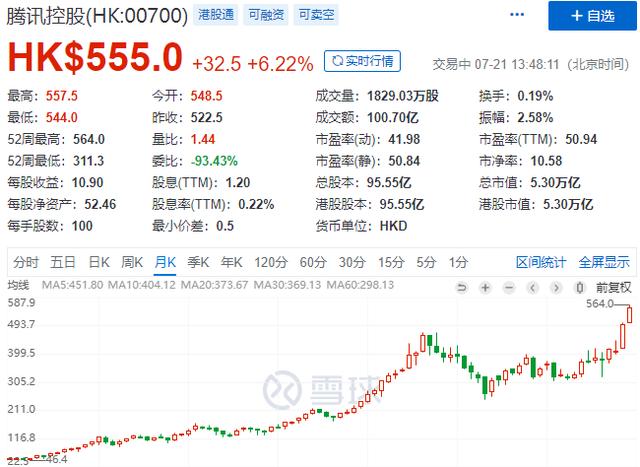
Task: Click the MA60:298.13 indicator
Action: [360, 285]
